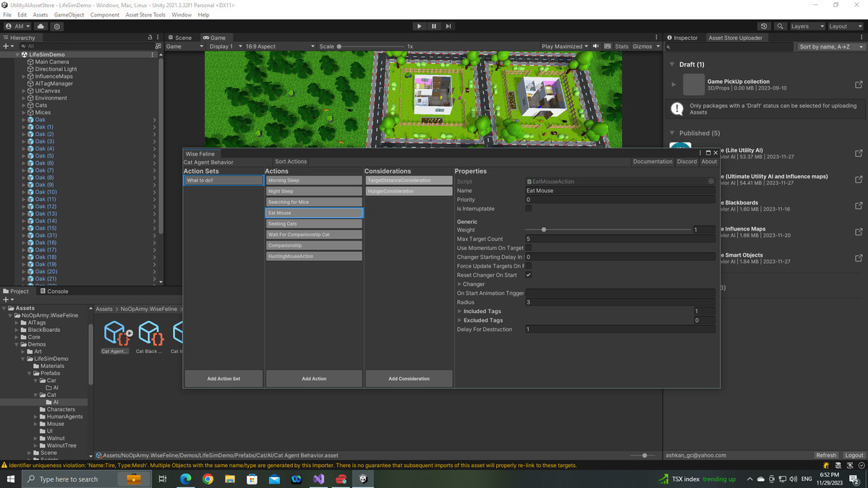Open the cloud services icon

[x=41, y=26]
